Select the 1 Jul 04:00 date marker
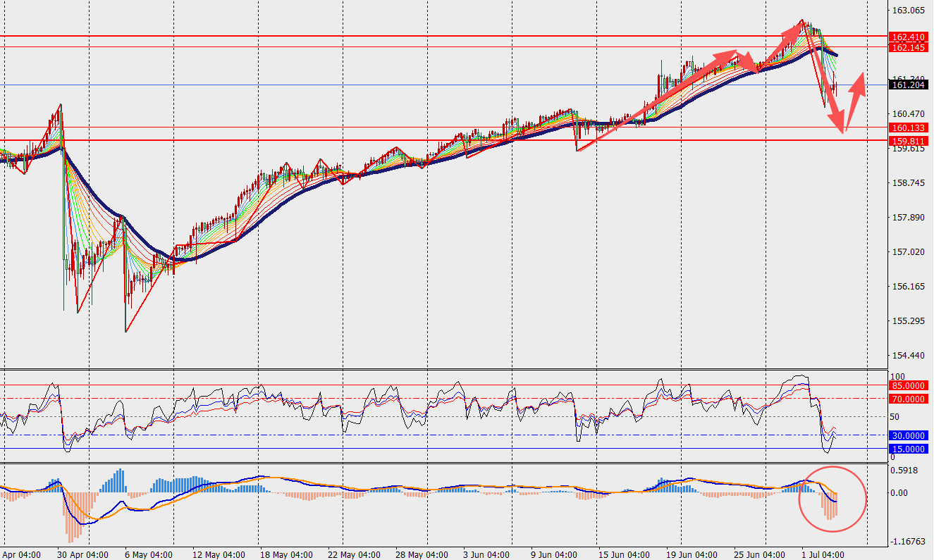This screenshot has width=934, height=560. 822,554
